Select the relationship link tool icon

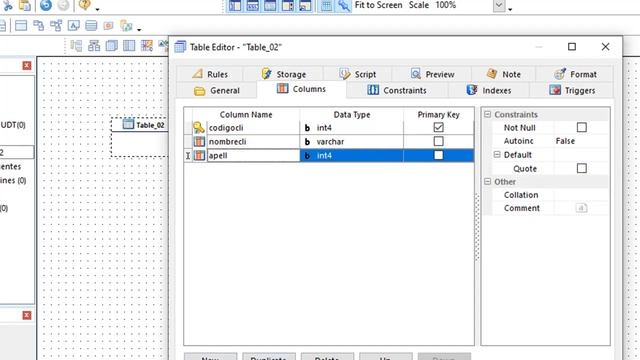click(x=38, y=26)
